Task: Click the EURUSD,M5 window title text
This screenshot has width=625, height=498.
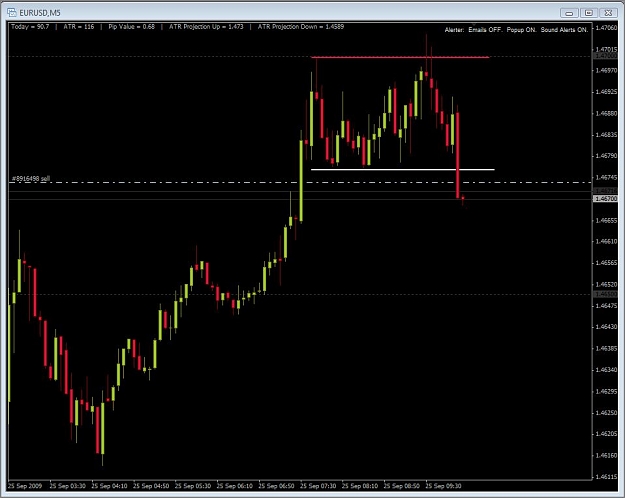Action: point(40,13)
